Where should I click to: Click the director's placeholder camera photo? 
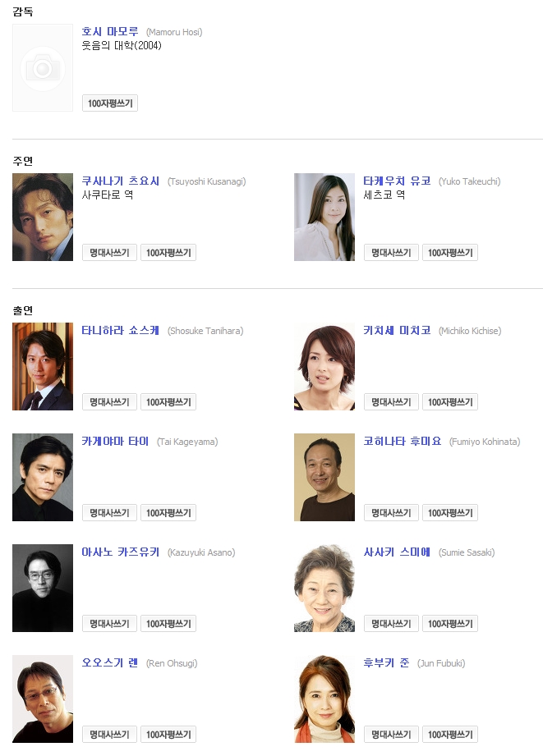[x=43, y=67]
